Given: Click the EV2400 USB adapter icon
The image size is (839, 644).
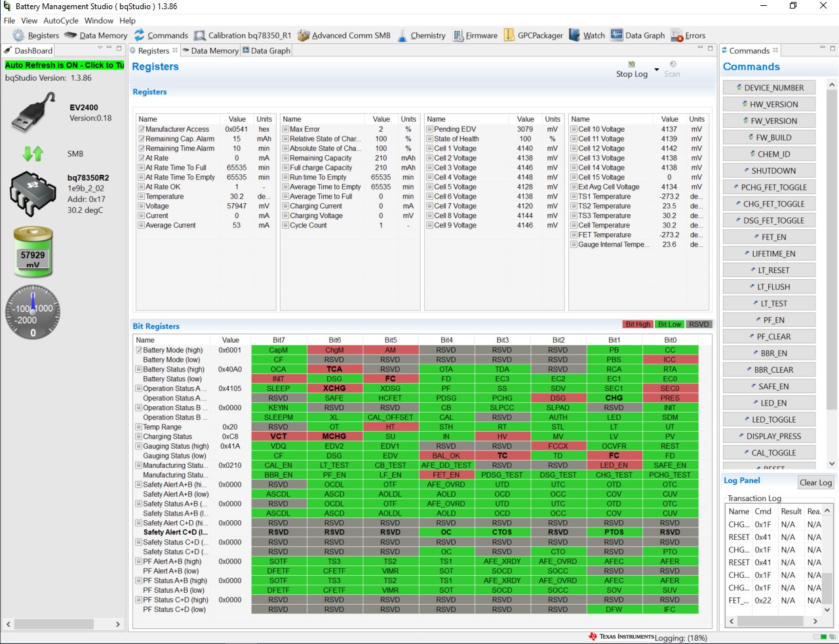Looking at the screenshot, I should coord(33,113).
